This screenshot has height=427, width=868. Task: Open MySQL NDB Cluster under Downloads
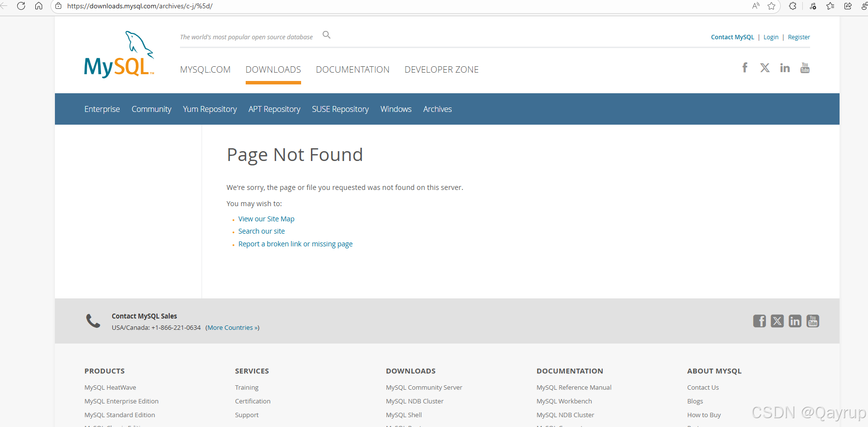pyautogui.click(x=415, y=401)
